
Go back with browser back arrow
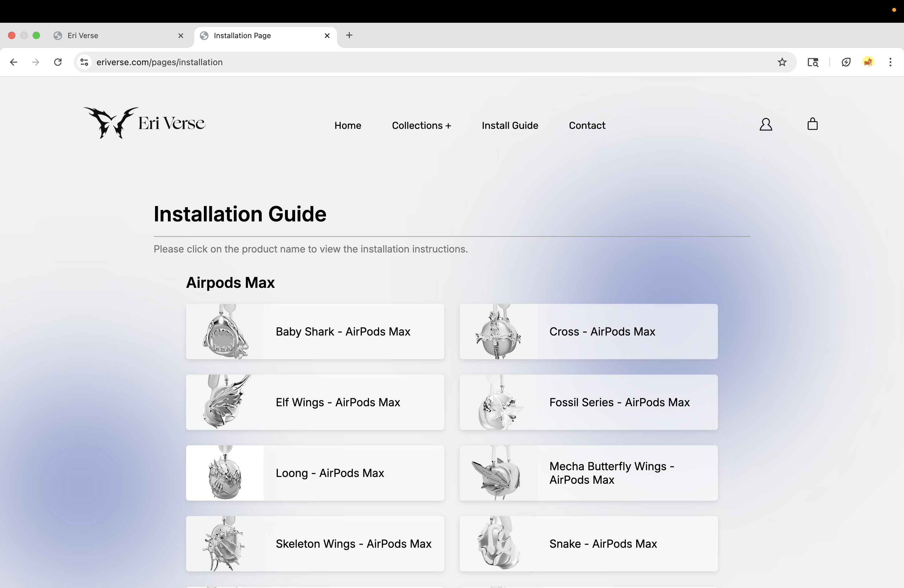14,62
